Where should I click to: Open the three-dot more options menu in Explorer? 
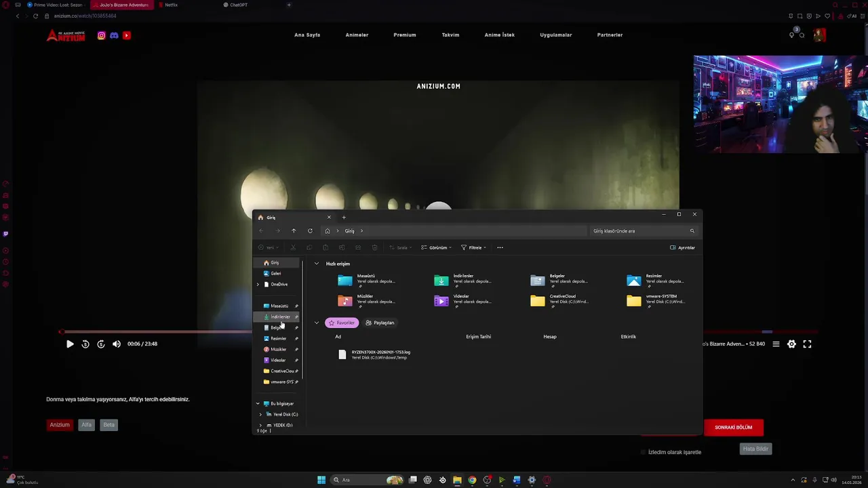(500, 247)
